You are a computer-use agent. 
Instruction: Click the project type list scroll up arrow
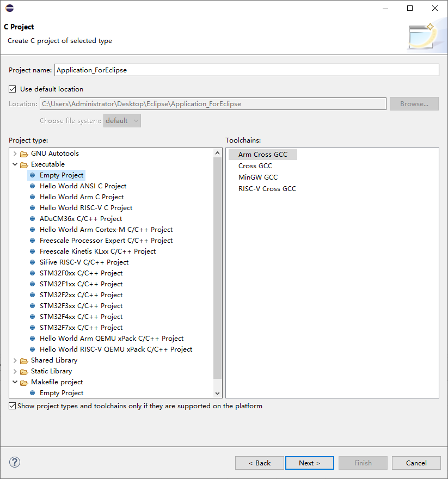coord(218,153)
